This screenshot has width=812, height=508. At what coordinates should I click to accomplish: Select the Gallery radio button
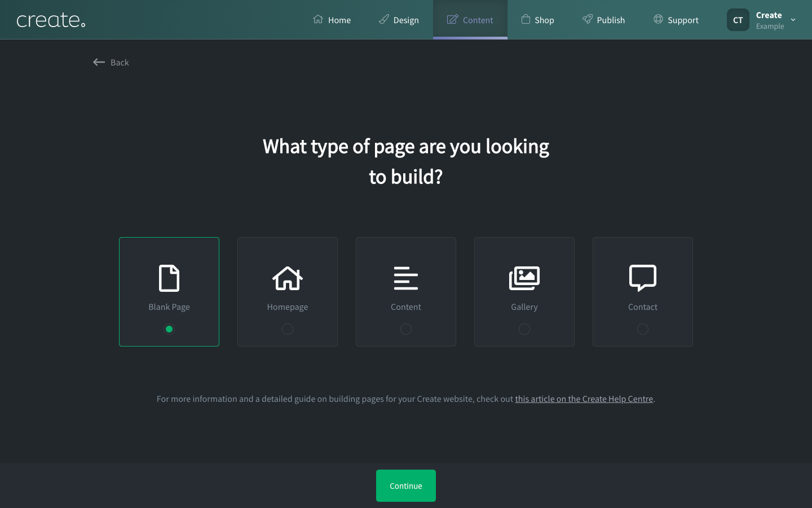[524, 329]
